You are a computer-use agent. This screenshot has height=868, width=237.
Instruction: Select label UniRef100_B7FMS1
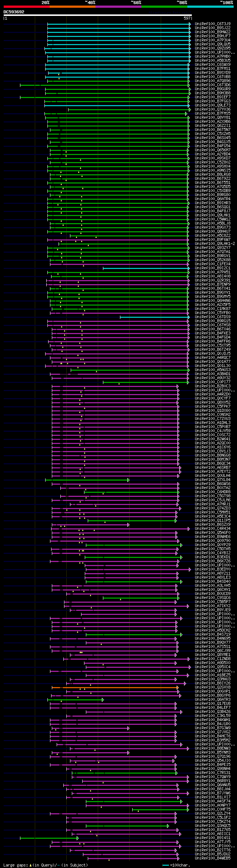click(213, 68)
